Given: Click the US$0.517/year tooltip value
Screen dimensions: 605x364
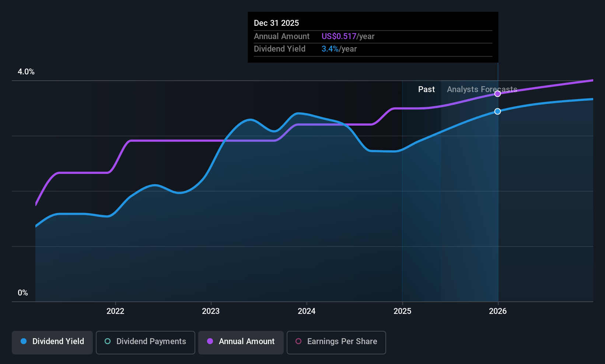Looking at the screenshot, I should click(348, 36).
